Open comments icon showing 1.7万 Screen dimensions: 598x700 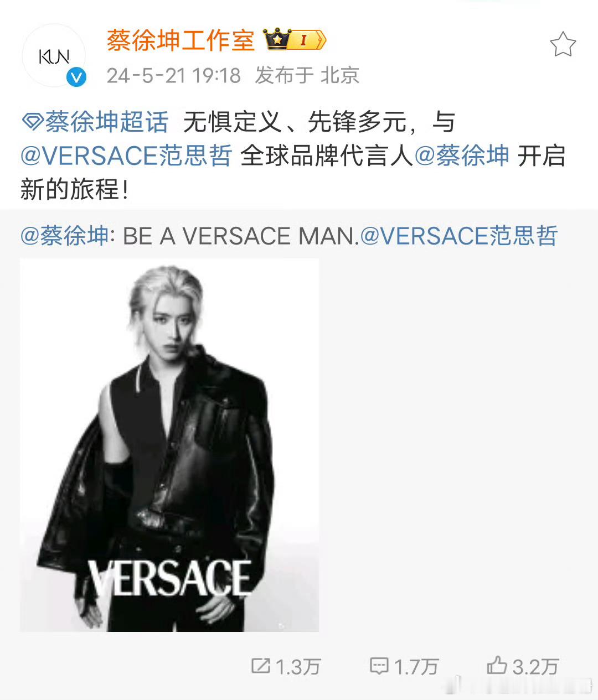pyautogui.click(x=379, y=666)
